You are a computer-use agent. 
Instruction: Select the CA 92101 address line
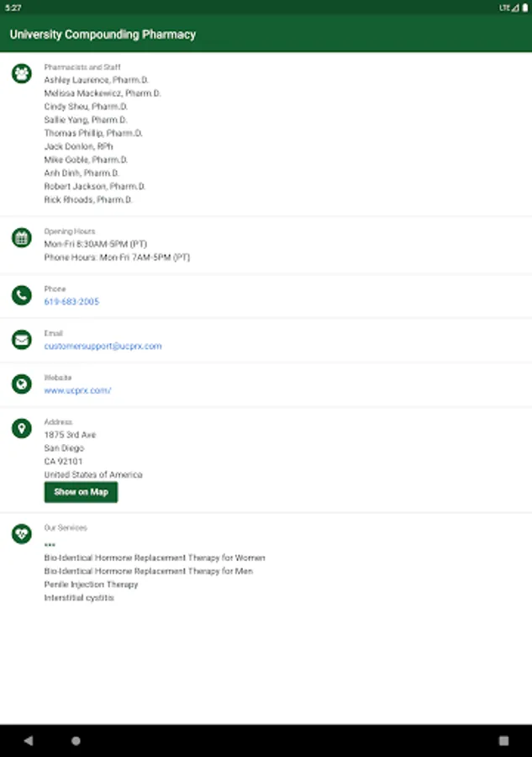click(63, 462)
